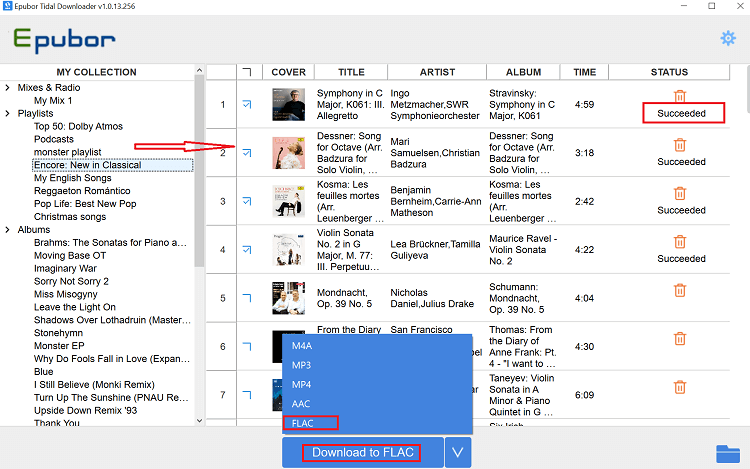
Task: Sort by the TITLE column header
Action: pyautogui.click(x=351, y=72)
